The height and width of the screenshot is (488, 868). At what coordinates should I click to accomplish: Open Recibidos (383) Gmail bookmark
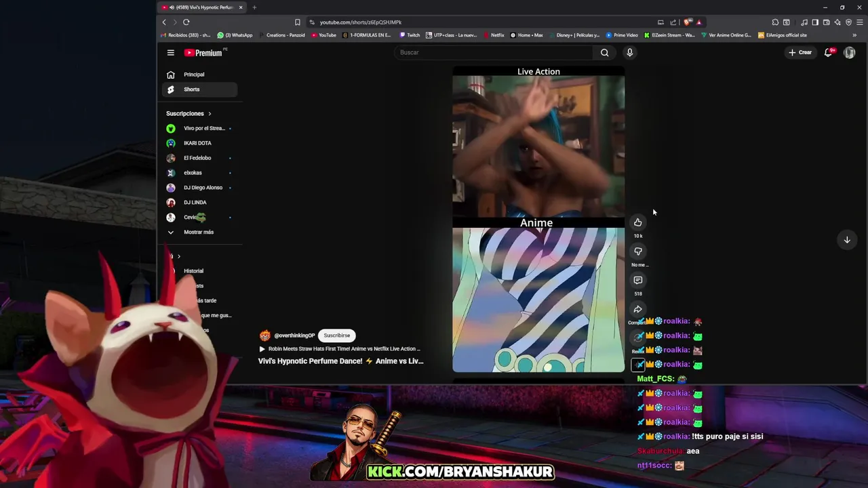tap(186, 35)
